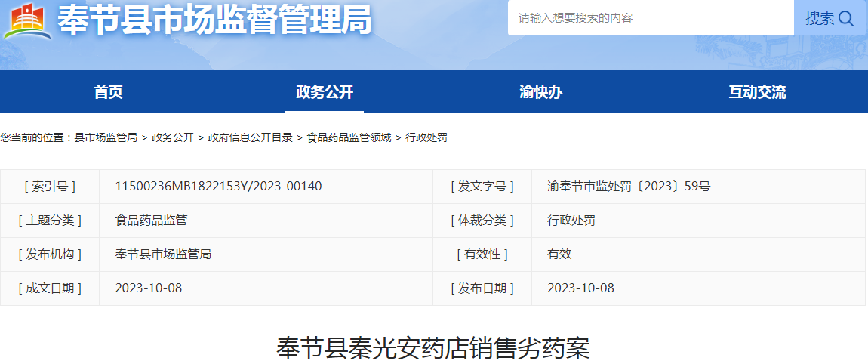The width and height of the screenshot is (868, 364).
Task: Click the government emblem logo
Action: point(28,20)
